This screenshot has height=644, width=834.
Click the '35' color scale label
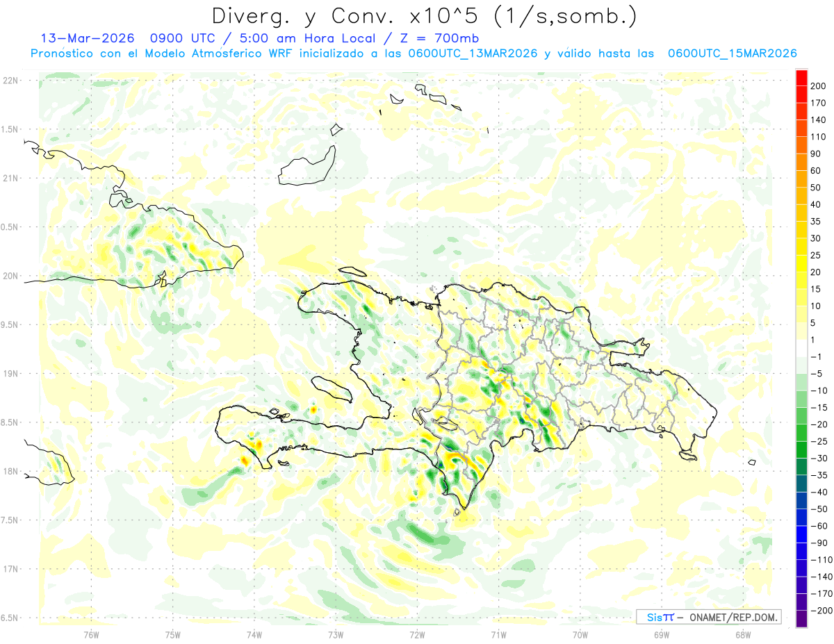817,222
